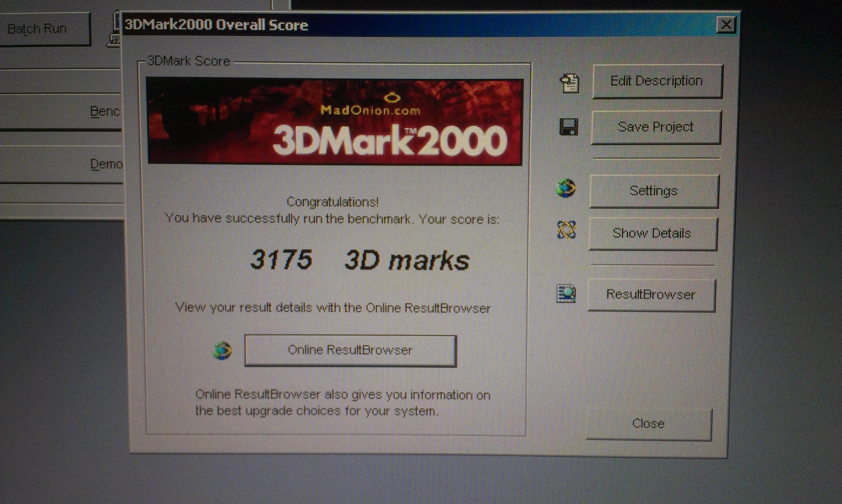Viewport: 842px width, 504px height.
Task: Click the partially hidden Demo button
Action: [106, 164]
